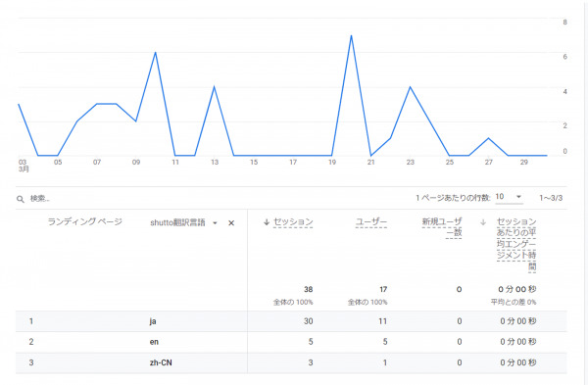
Task: Click the session count 30 for ja
Action: 309,321
